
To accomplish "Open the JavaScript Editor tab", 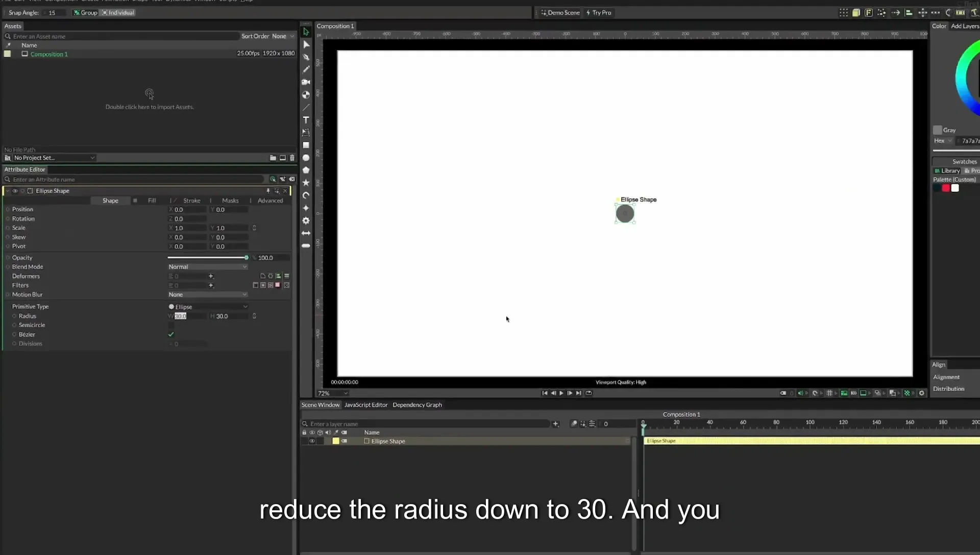I will tap(366, 405).
